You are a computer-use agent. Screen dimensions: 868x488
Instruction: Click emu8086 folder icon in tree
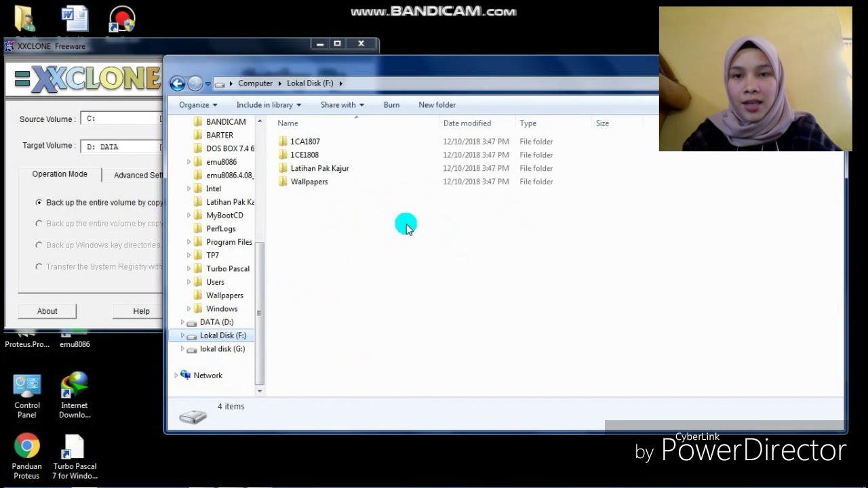coord(198,162)
